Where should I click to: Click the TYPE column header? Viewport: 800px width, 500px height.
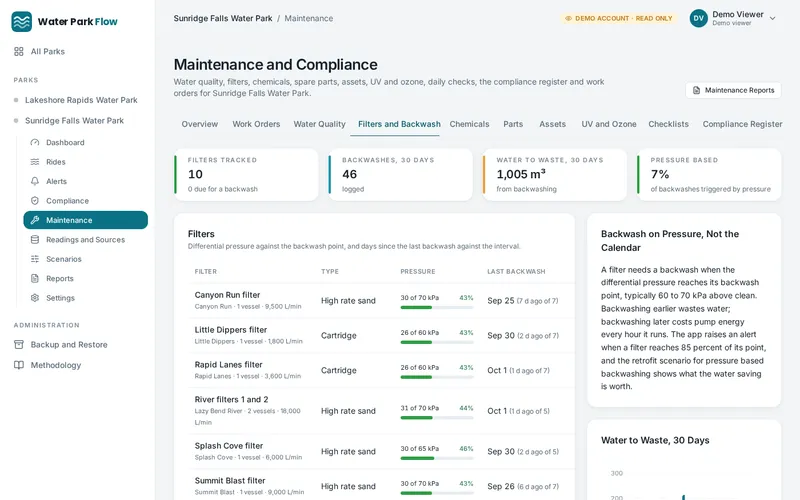point(330,271)
